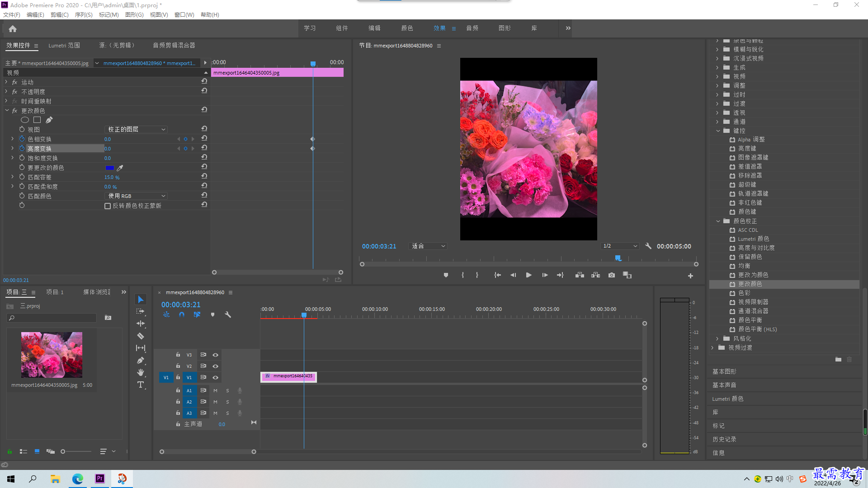Viewport: 868px width, 488px height.
Task: Select 超级键 effect
Action: [747, 184]
